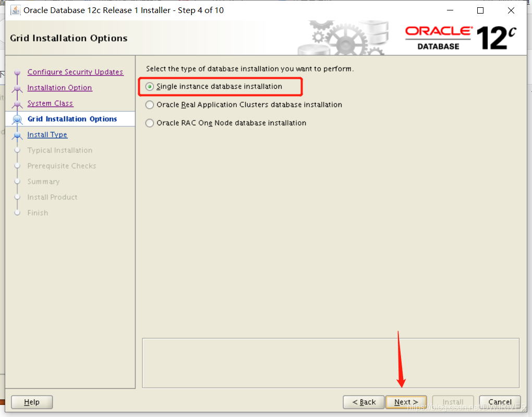532x417 pixels.
Task: Click the Next button
Action: (x=406, y=402)
